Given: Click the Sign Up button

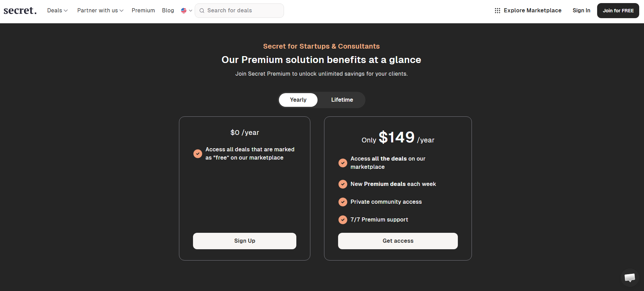Looking at the screenshot, I should click(245, 241).
